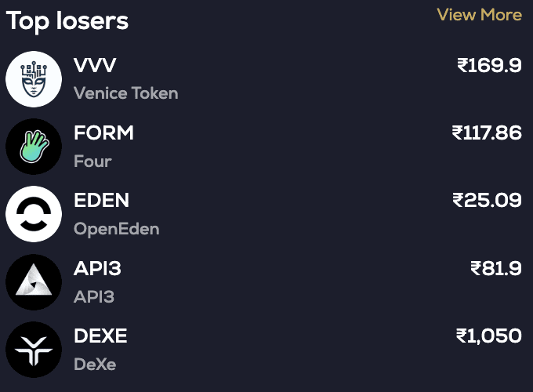
Task: Click the DEXE logo icon
Action: click(34, 350)
